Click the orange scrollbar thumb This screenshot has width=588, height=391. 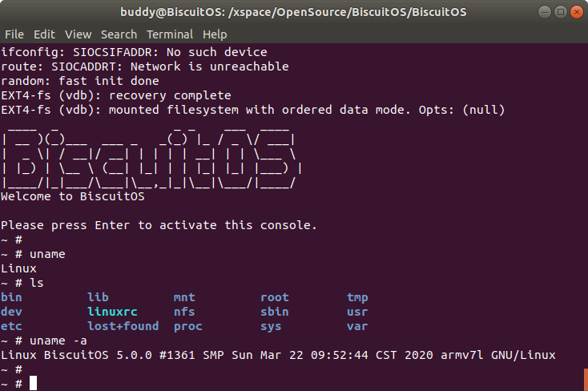585,378
